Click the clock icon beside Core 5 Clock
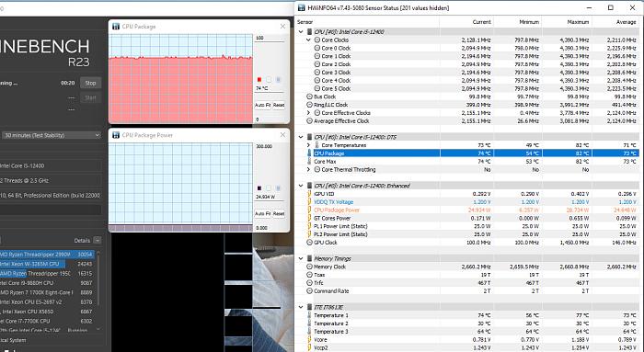Image resolution: width=644 pixels, height=352 pixels. pos(317,88)
